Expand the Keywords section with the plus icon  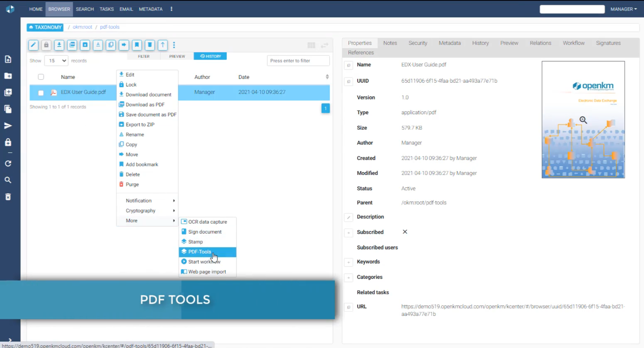[349, 262]
